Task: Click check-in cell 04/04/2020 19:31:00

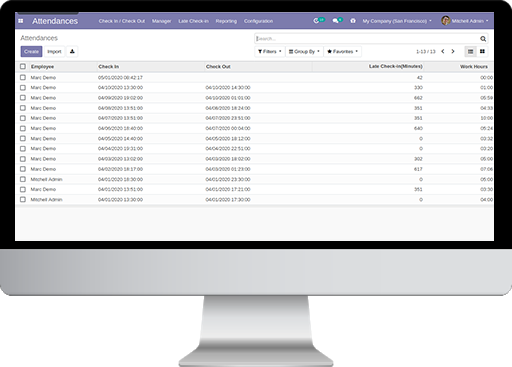Action: (120, 149)
